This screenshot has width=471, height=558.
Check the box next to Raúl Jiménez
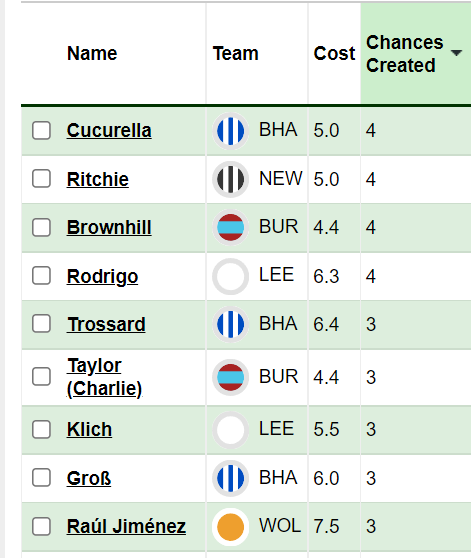point(41,526)
